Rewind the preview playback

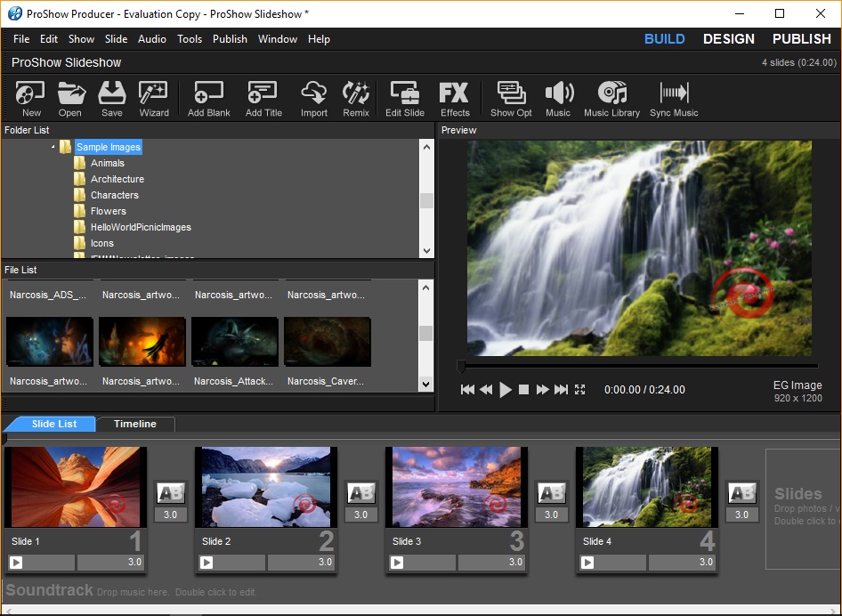(x=486, y=389)
